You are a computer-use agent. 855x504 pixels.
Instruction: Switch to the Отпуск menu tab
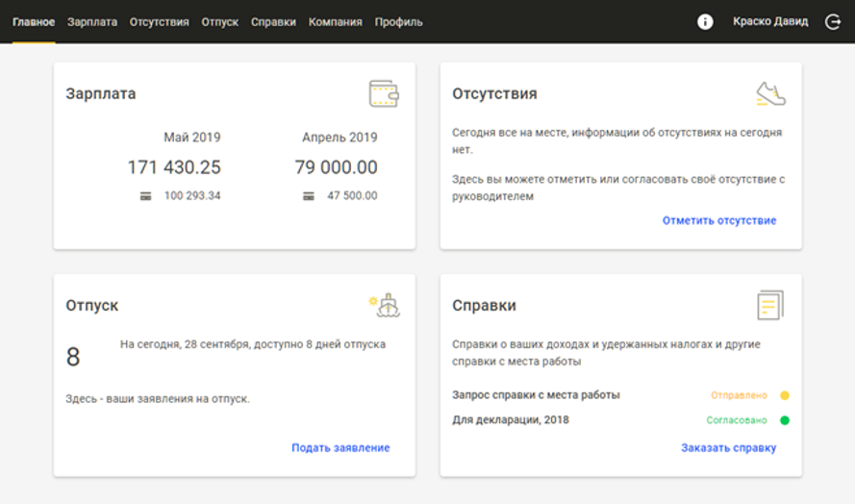point(220,21)
